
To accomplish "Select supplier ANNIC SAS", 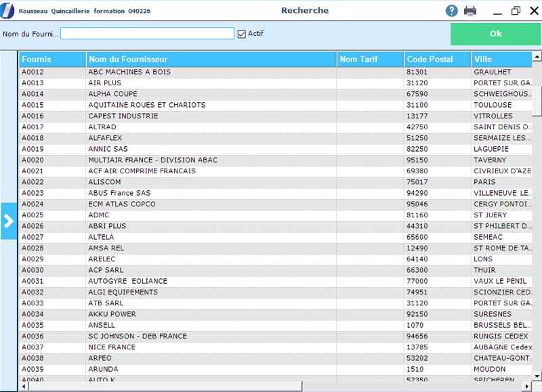I will [x=108, y=149].
